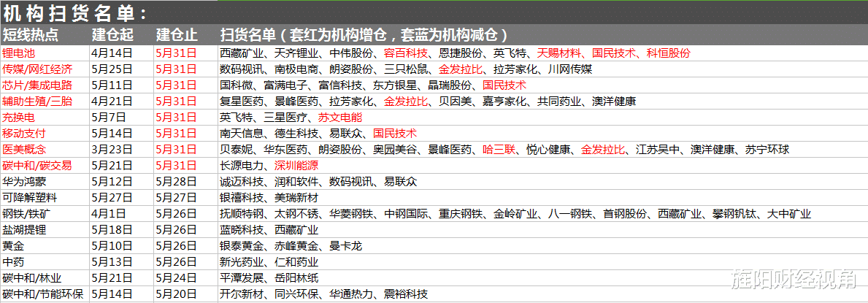This screenshot has width=868, height=303.
Task: Click the '5月13日' start date for 中药
Action: click(112, 263)
